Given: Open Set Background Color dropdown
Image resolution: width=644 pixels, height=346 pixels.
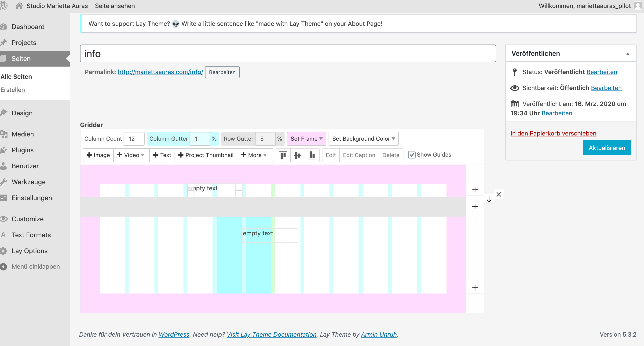Looking at the screenshot, I should pos(363,139).
